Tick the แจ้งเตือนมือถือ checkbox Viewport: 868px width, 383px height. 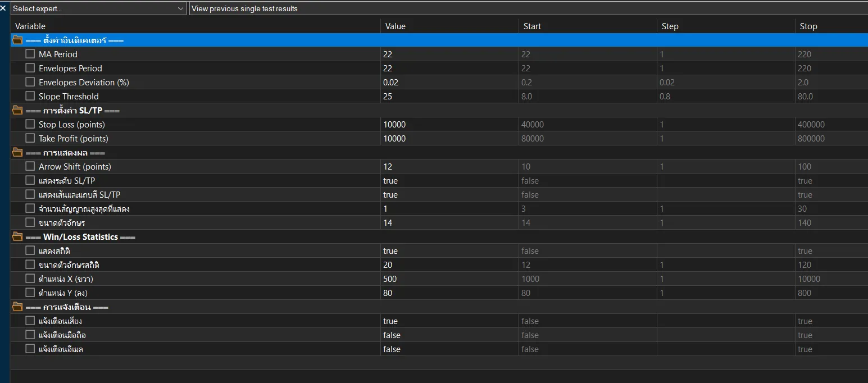pos(30,335)
